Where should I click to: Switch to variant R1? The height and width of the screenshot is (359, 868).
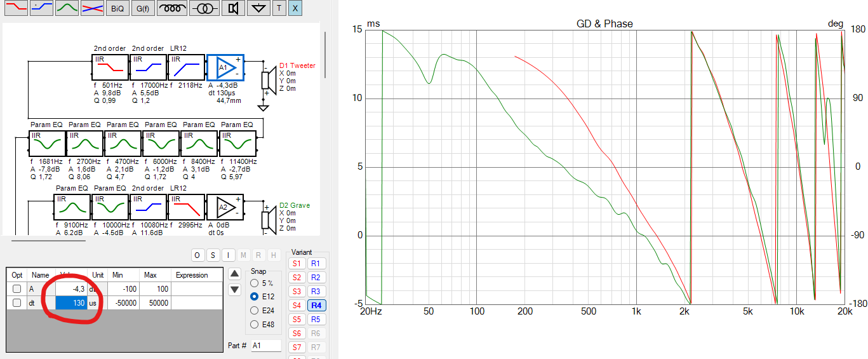(316, 264)
